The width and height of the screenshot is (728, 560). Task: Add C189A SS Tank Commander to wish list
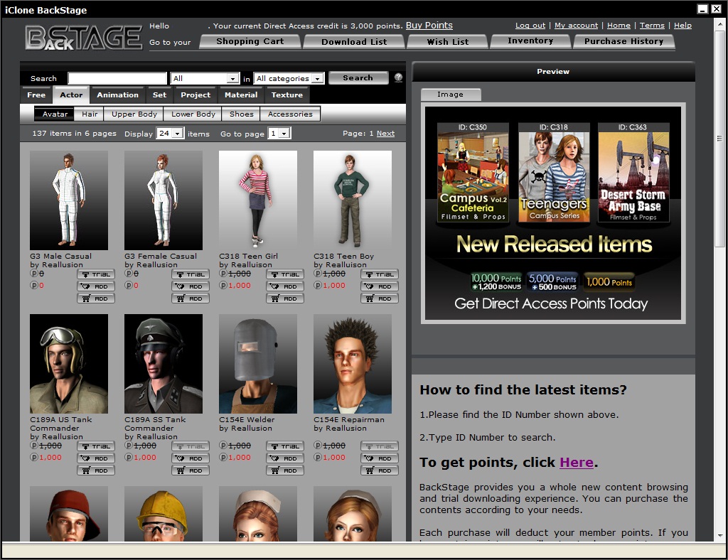(x=191, y=458)
